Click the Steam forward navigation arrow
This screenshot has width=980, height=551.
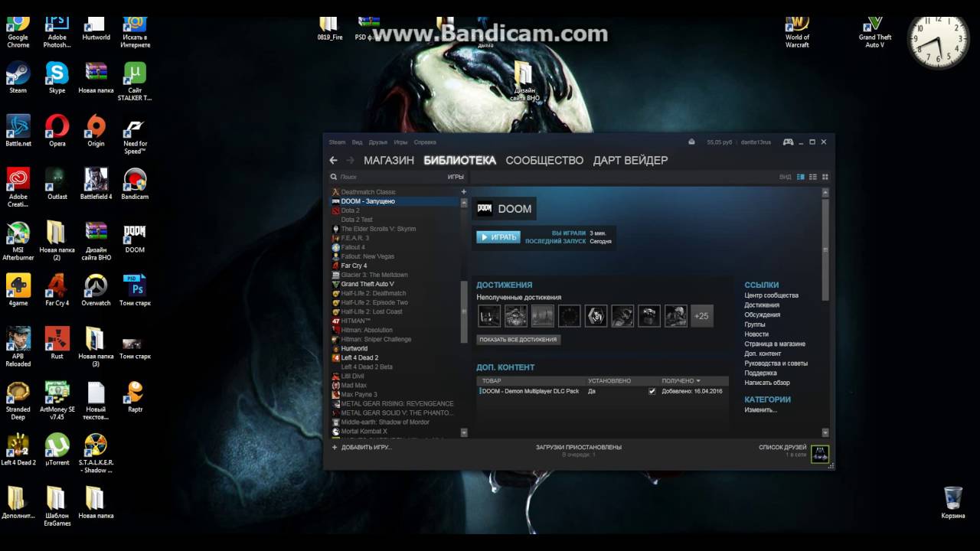click(350, 160)
